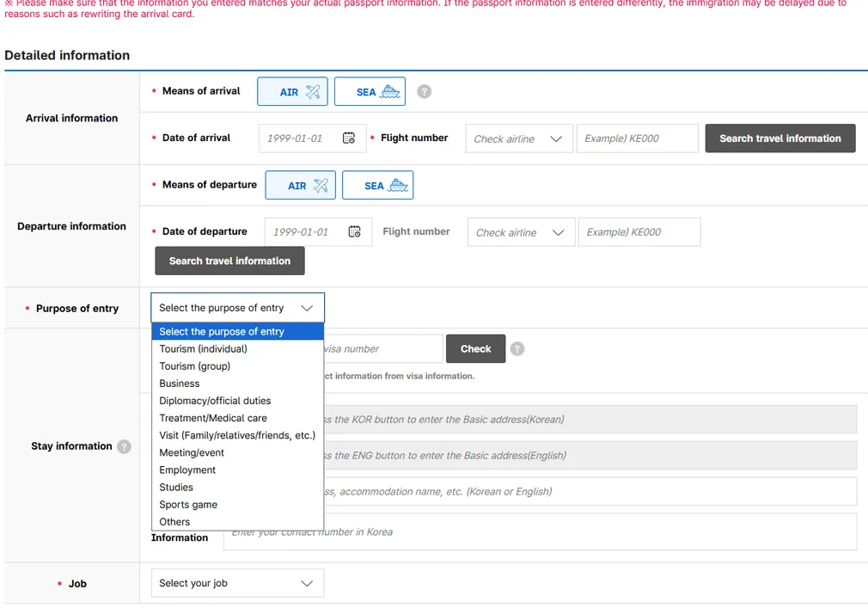Screen dimensions: 868x608
Task: Click the arrival flight number input
Action: point(637,138)
